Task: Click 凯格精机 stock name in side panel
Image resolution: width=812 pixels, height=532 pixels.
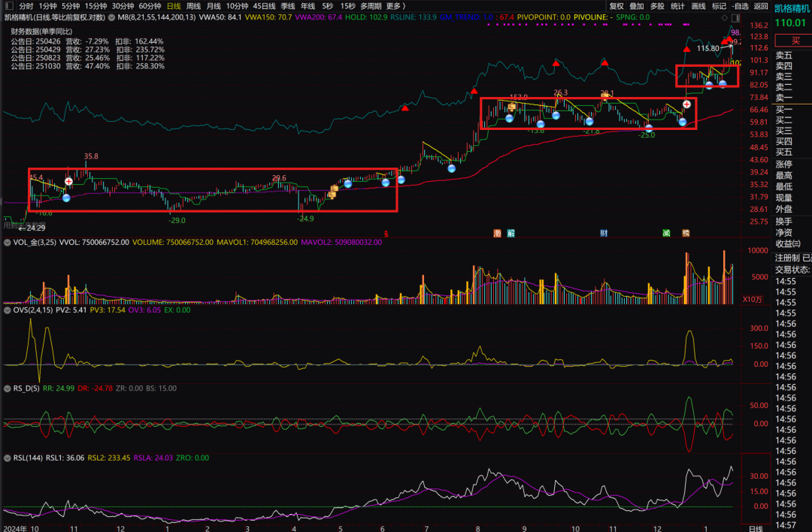Action: pyautogui.click(x=792, y=8)
